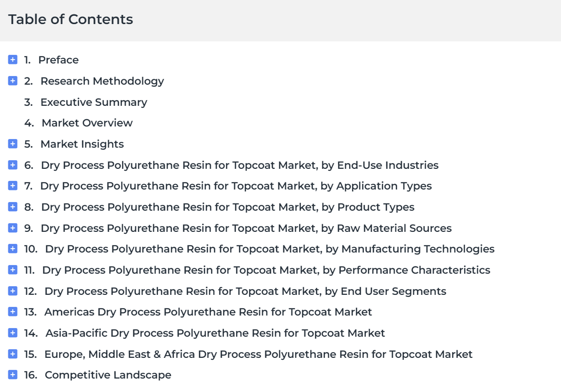Expand Manufacturing Technologies chapter plus icon
The image size is (561, 392).
tap(13, 249)
